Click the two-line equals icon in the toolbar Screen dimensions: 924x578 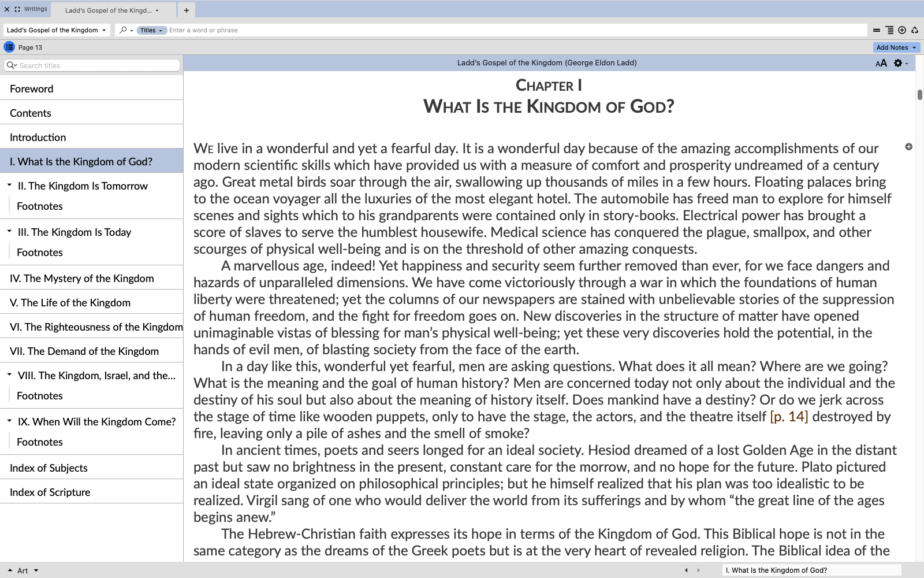877,30
